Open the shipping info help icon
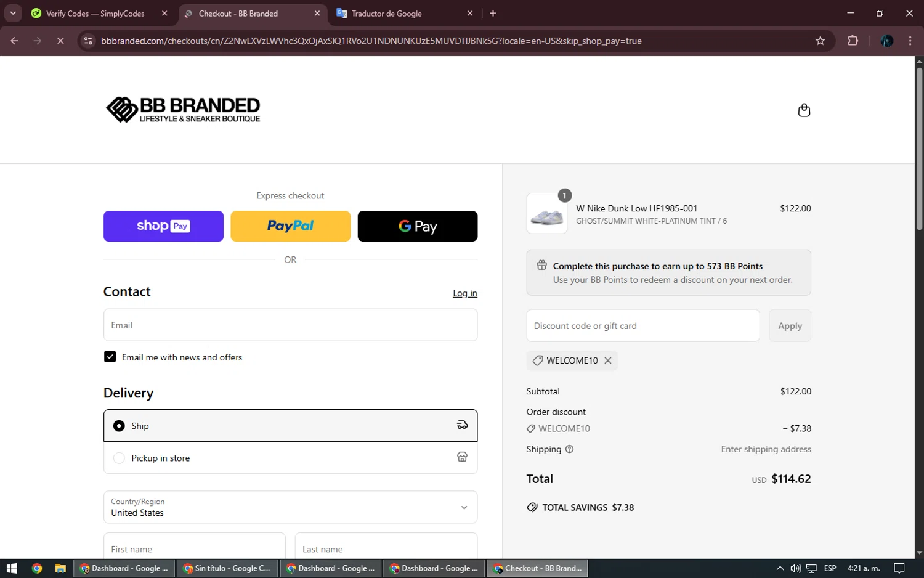 coord(569,449)
